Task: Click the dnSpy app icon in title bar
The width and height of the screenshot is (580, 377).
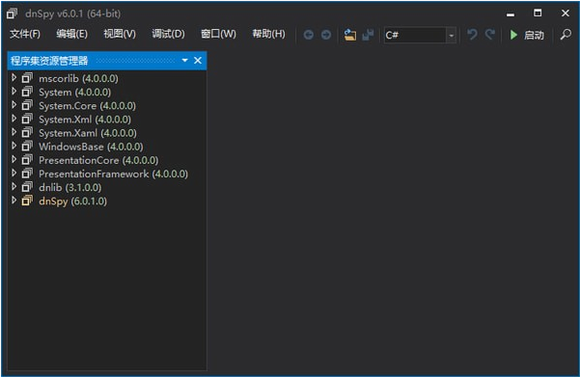Action: (12, 14)
